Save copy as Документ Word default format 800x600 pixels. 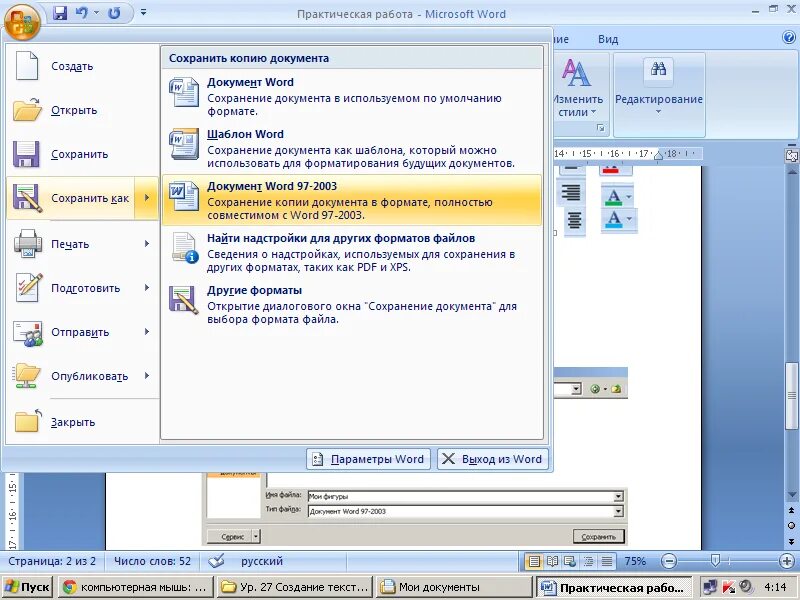352,96
